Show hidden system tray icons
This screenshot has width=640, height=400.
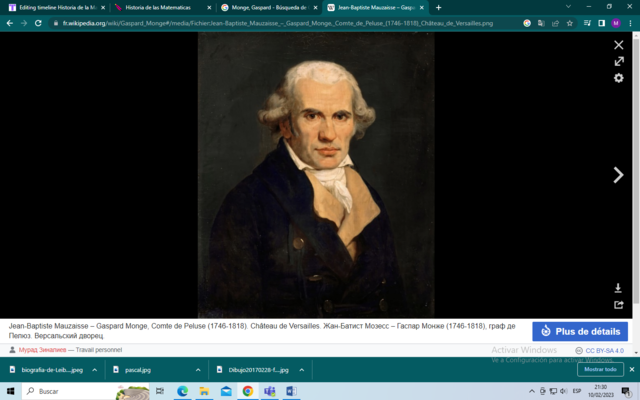(x=531, y=391)
